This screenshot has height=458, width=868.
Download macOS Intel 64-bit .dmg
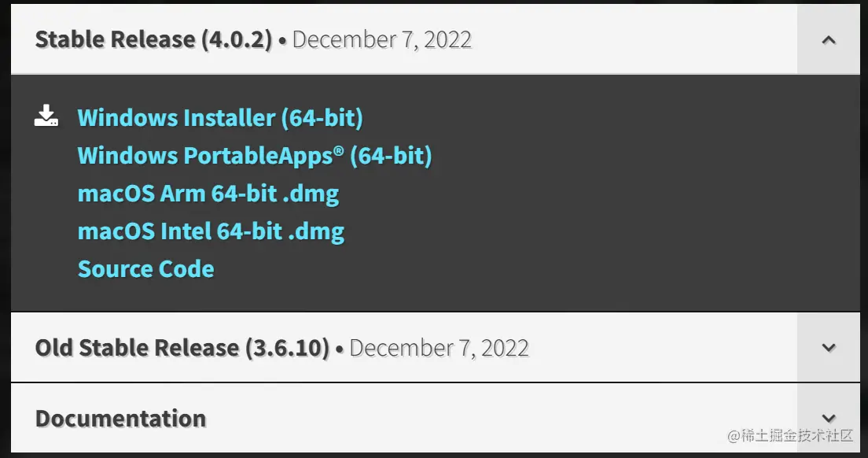tap(211, 231)
